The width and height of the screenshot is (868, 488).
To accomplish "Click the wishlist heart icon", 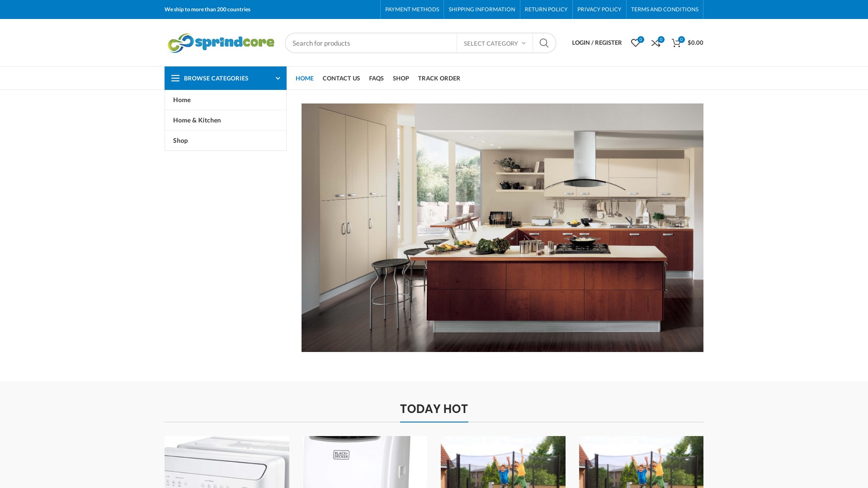I will 635,43.
